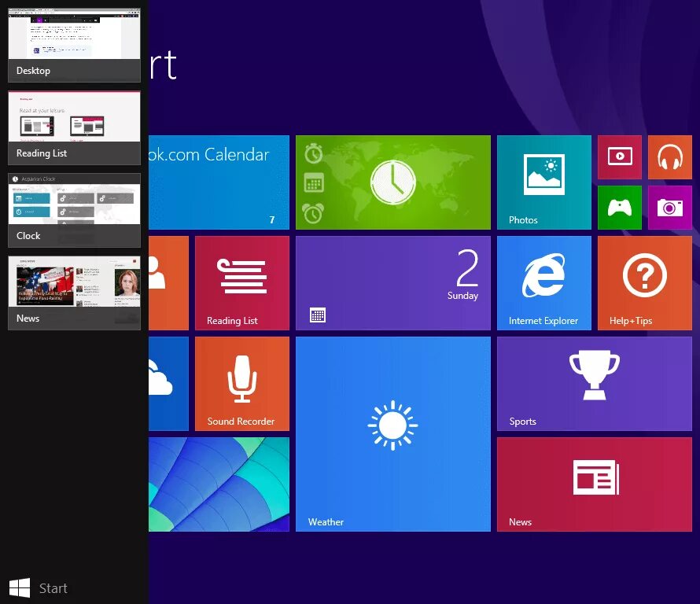Open the Weather tile
The image size is (700, 604).
pos(392,434)
